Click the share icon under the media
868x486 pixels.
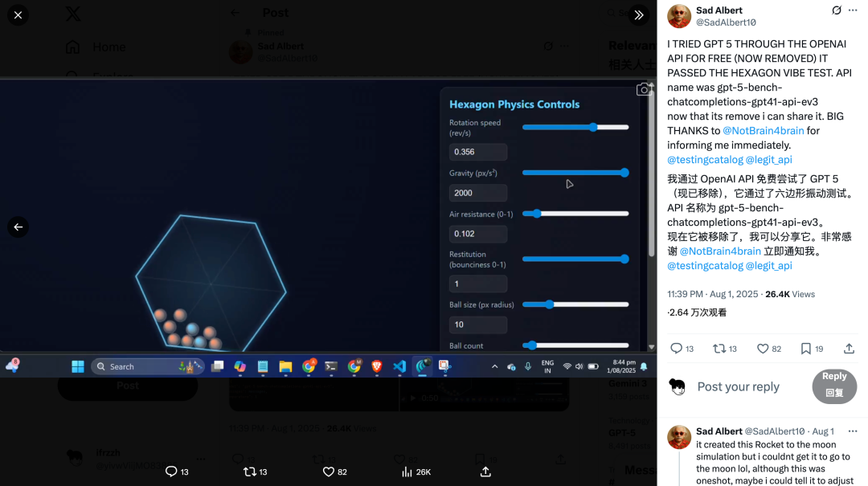[485, 472]
